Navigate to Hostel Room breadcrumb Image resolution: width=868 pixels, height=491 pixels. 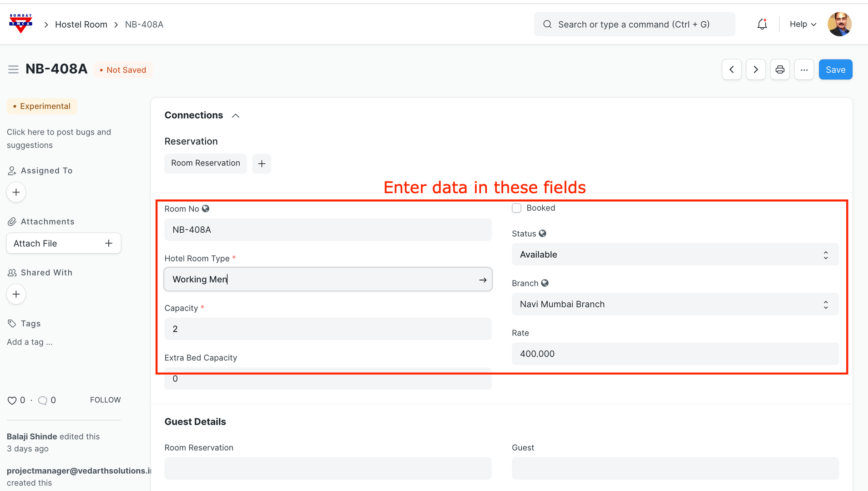[81, 25]
